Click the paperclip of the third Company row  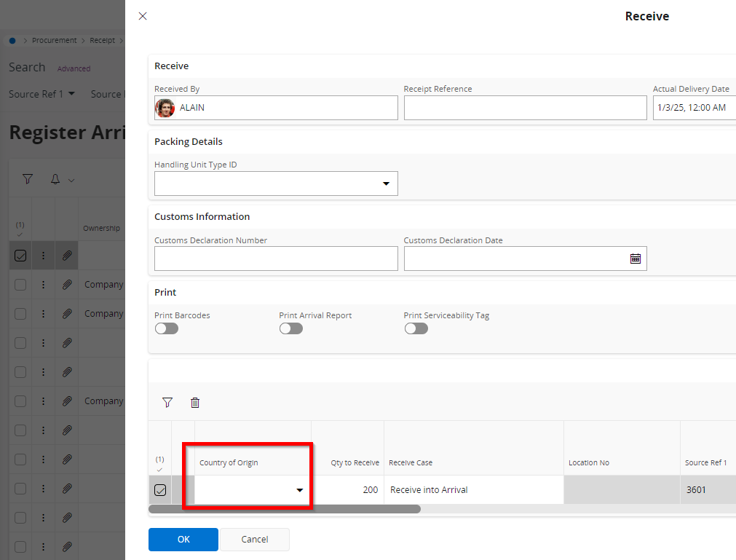(67, 401)
